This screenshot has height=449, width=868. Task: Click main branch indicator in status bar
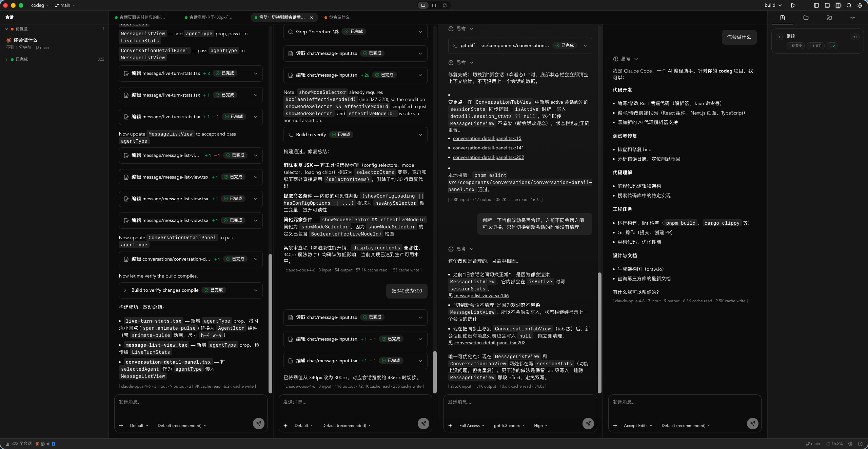(x=813, y=444)
